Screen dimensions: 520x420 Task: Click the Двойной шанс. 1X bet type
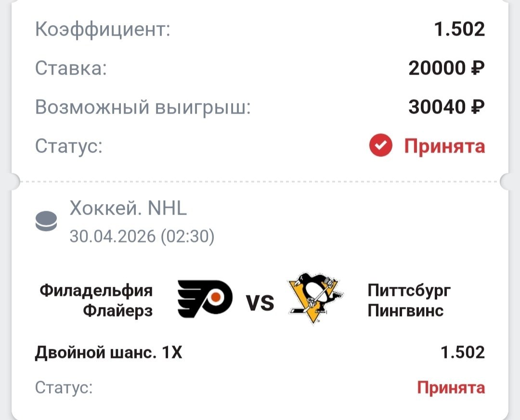coord(109,353)
